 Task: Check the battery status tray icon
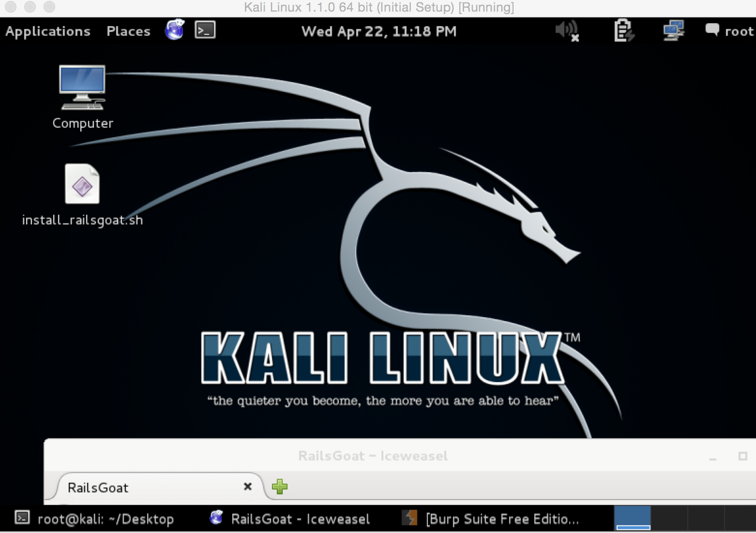click(623, 30)
